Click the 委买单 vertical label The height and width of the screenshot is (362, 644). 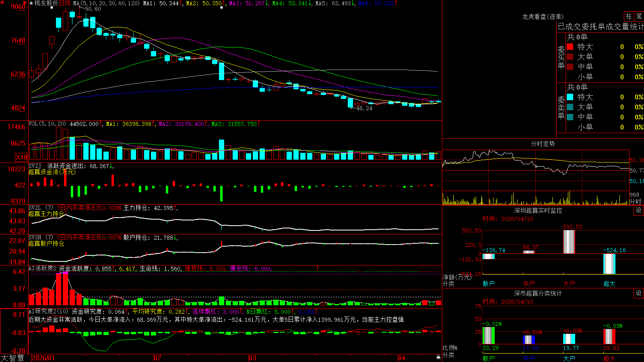click(561, 57)
